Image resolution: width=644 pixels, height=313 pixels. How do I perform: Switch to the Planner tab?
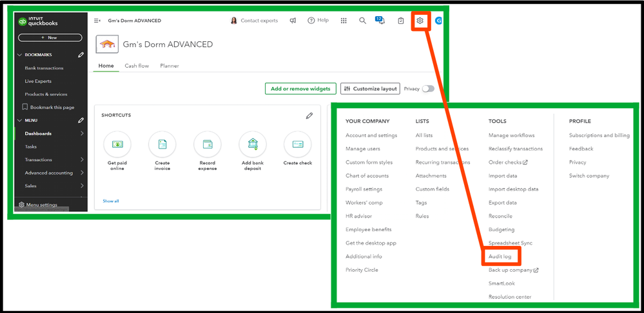(170, 66)
